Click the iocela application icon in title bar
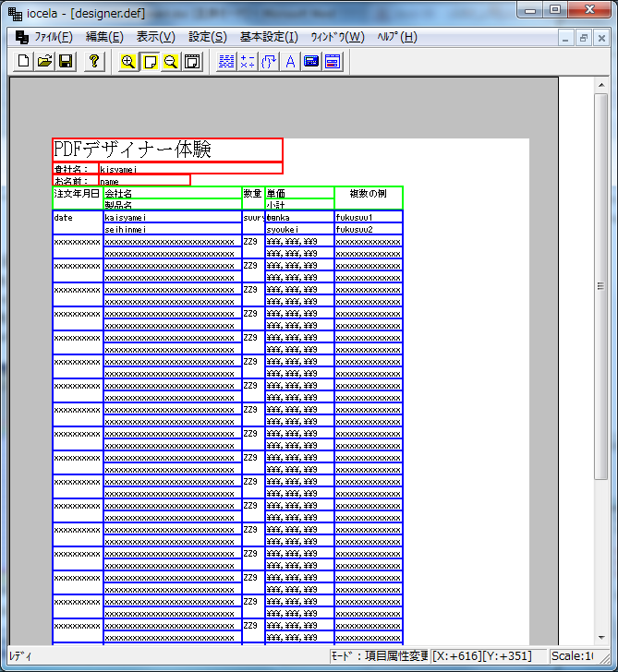This screenshot has width=618, height=672. (15, 14)
